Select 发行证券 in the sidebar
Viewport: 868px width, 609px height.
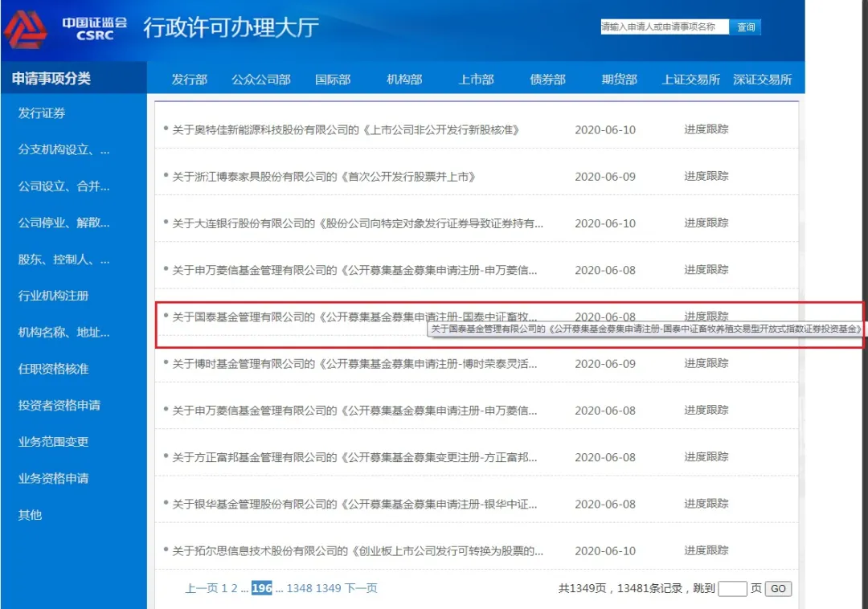[42, 113]
